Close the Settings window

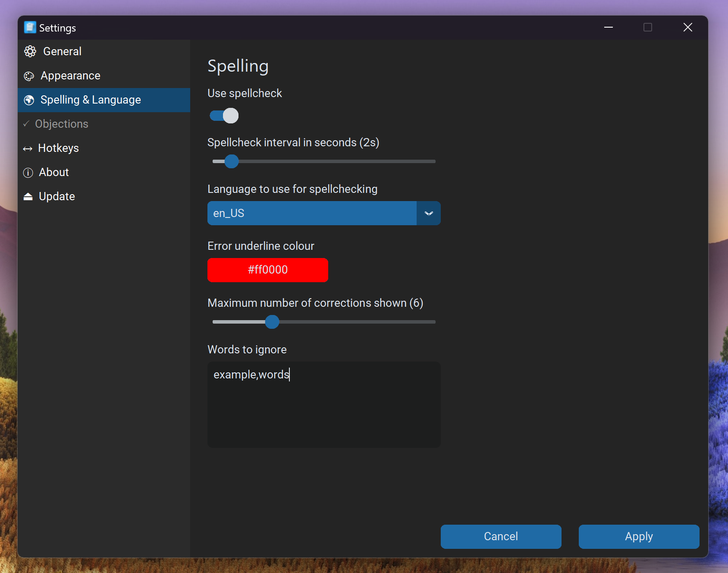point(687,28)
